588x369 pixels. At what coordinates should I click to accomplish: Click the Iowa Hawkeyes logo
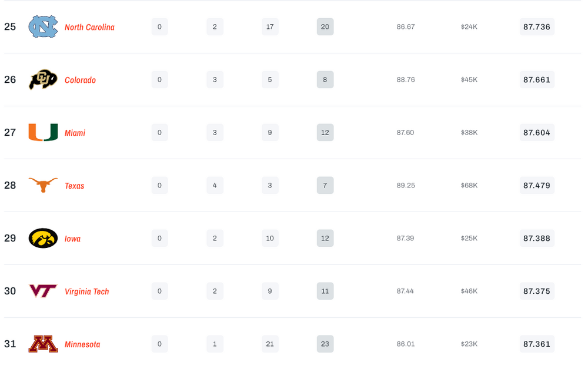43,239
